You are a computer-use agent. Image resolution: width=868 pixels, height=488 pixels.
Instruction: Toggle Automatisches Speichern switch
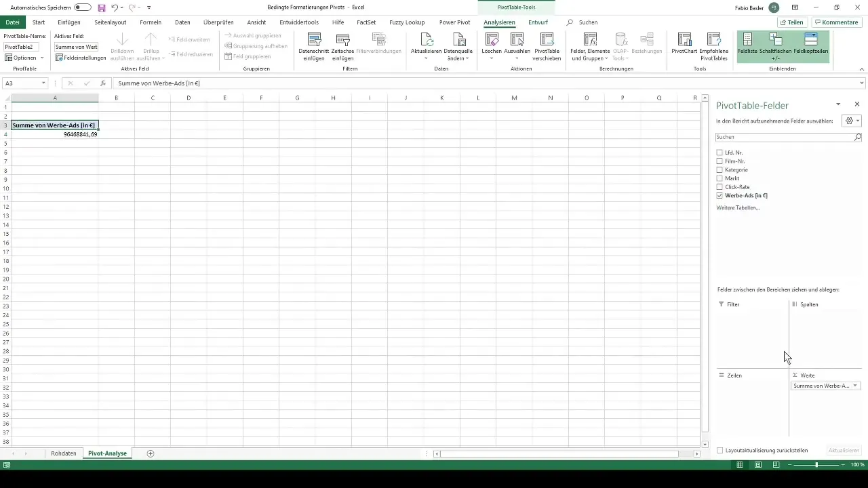[83, 7]
